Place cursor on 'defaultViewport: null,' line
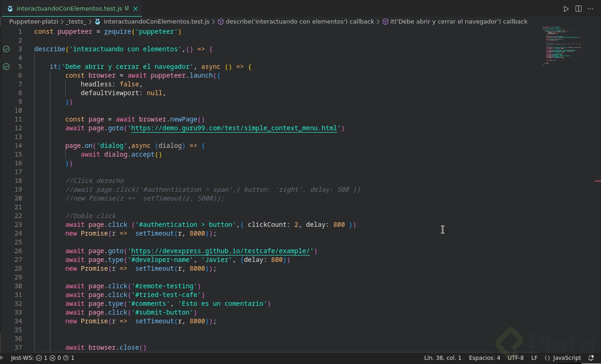Screen dimensions: 601x364 (x=123, y=93)
